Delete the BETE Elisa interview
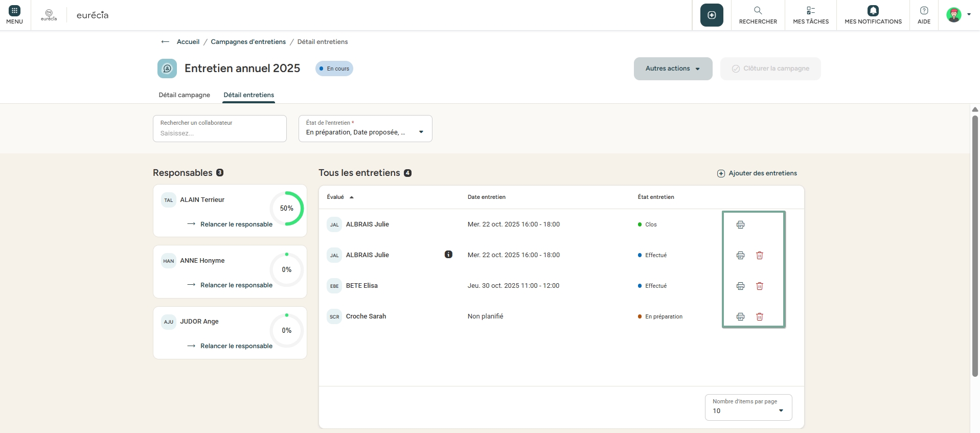The image size is (980, 433). 759,286
